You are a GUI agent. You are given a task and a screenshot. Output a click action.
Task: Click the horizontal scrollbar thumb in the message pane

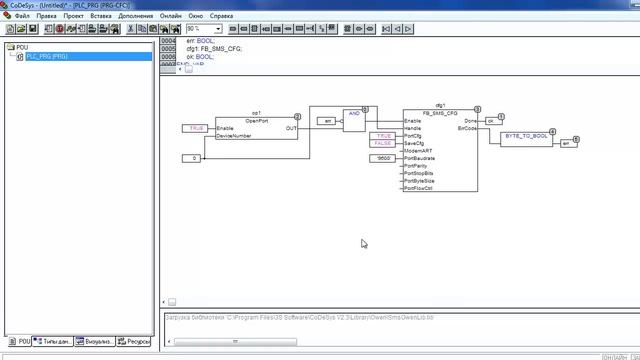236,342
